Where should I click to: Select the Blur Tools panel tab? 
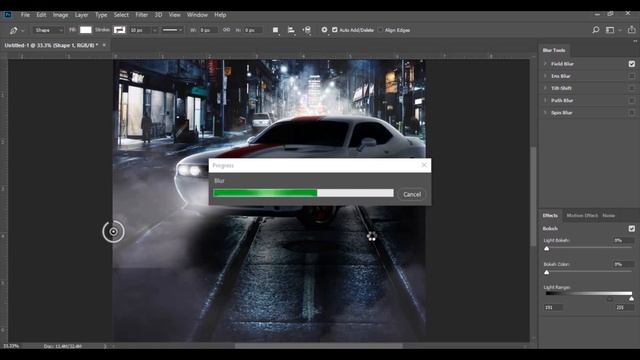pos(554,50)
